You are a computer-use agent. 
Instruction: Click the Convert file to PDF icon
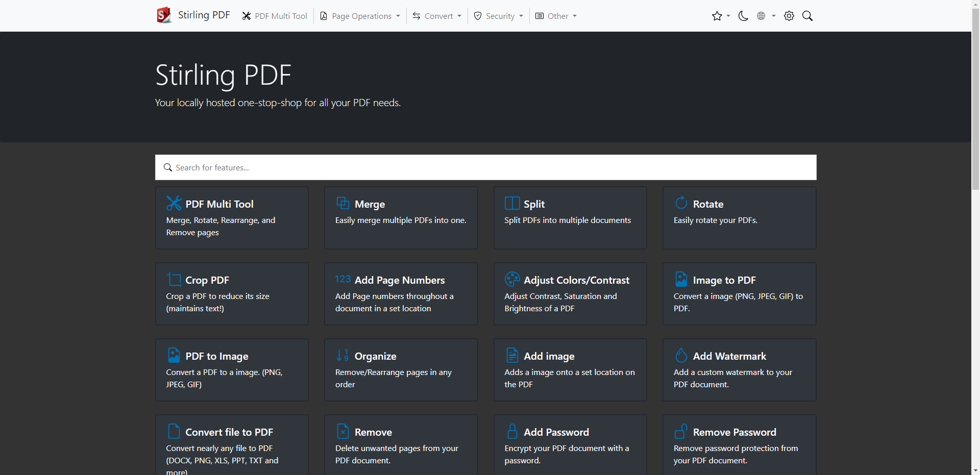[x=174, y=431]
